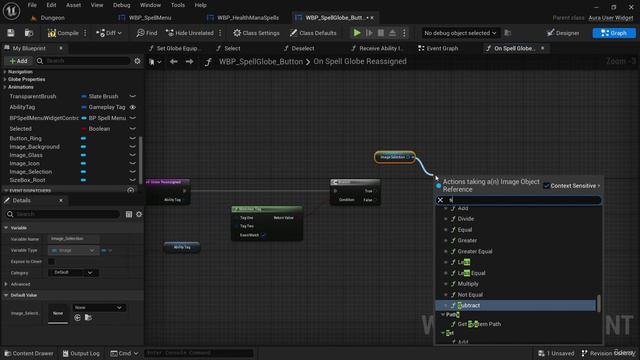Open the play options menu dots
Image resolution: width=640 pixels, height=360 pixels.
click(404, 33)
